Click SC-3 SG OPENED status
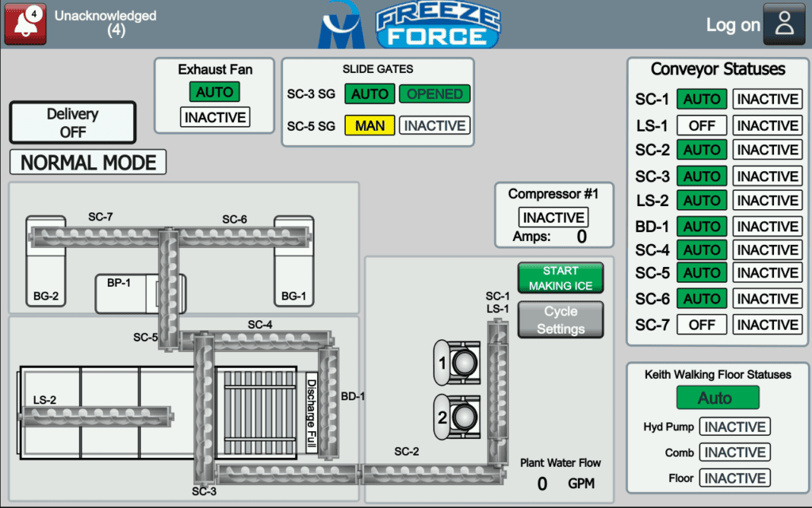812x508 pixels. click(x=435, y=94)
